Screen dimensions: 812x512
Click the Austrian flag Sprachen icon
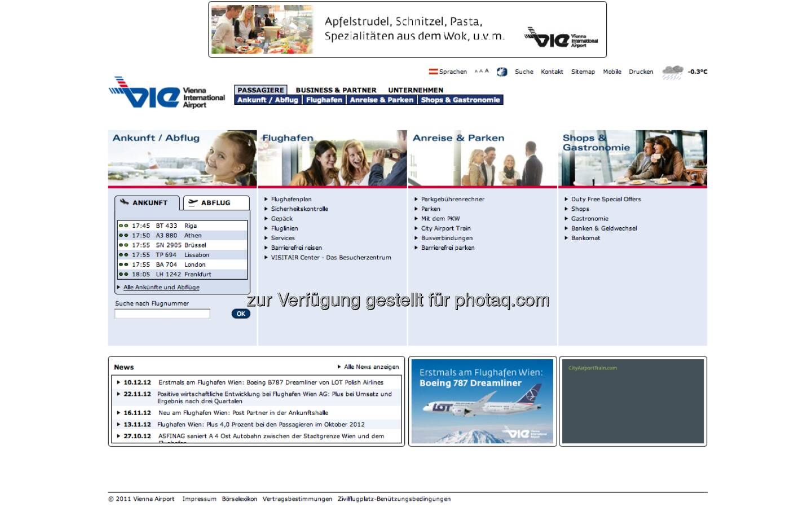click(x=433, y=72)
